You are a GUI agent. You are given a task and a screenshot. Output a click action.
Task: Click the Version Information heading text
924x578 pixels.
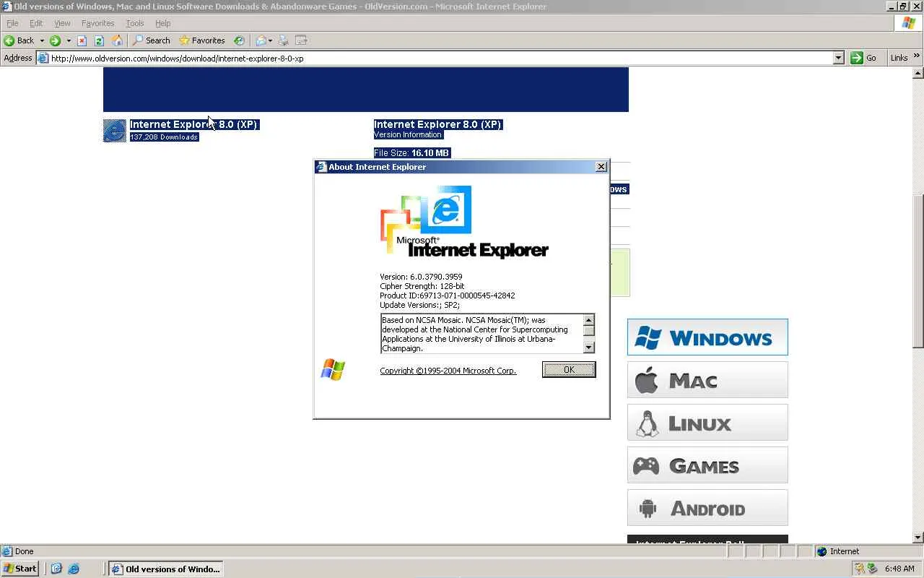click(408, 134)
